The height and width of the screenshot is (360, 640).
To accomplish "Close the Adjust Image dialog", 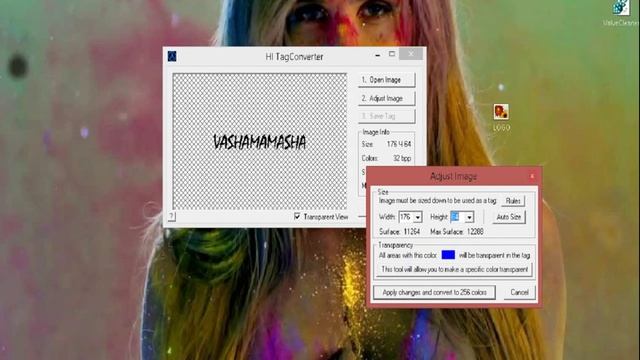I will click(532, 176).
